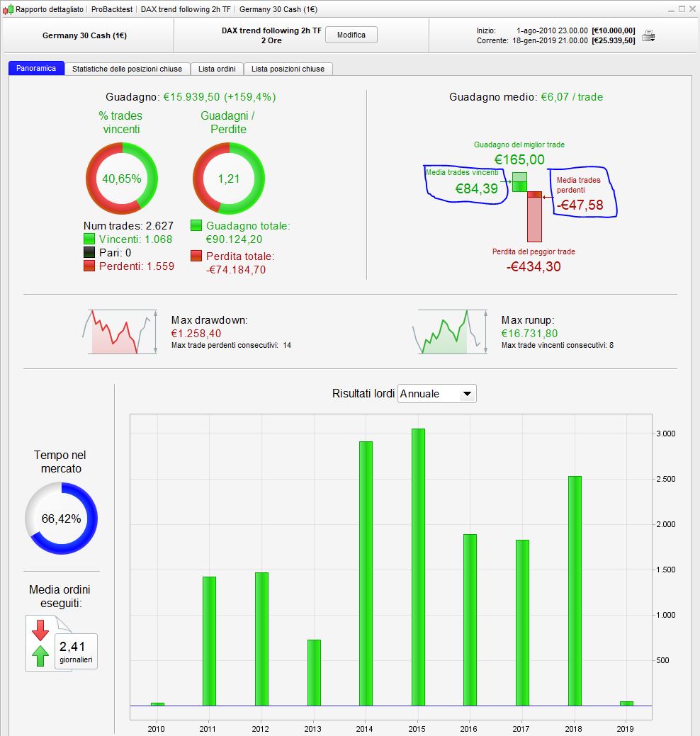Click the Tempo nel mercato blue donut
700x736 pixels.
click(61, 519)
